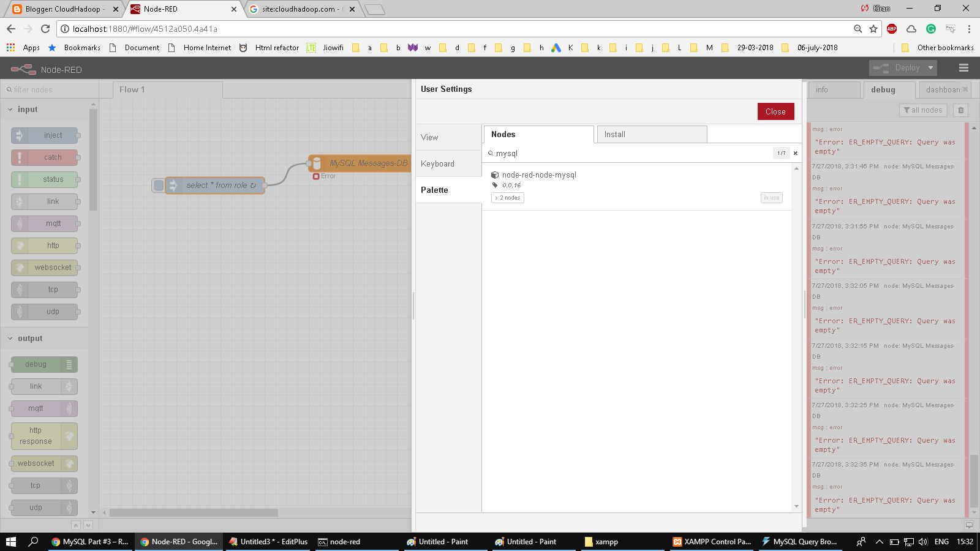Image resolution: width=980 pixels, height=551 pixels.
Task: Pick the http response node from palette
Action: coord(44,436)
